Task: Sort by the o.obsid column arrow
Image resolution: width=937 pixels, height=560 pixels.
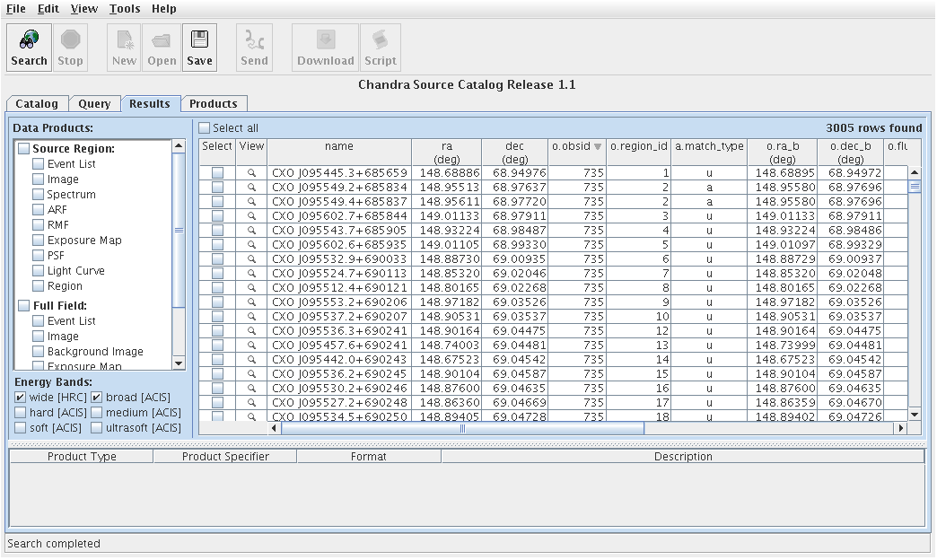Action: 598,147
